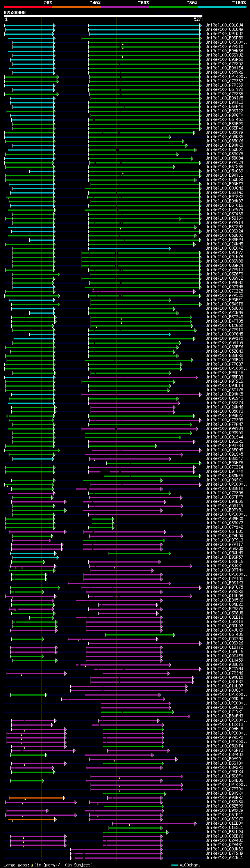
Task: Select label UniRef100_A7P3S4
Action: (224, 163)
